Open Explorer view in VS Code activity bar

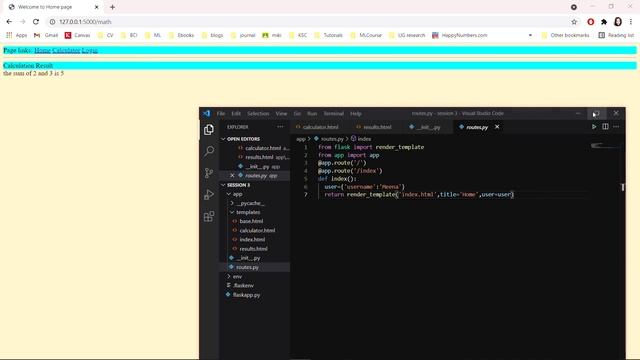[209, 130]
